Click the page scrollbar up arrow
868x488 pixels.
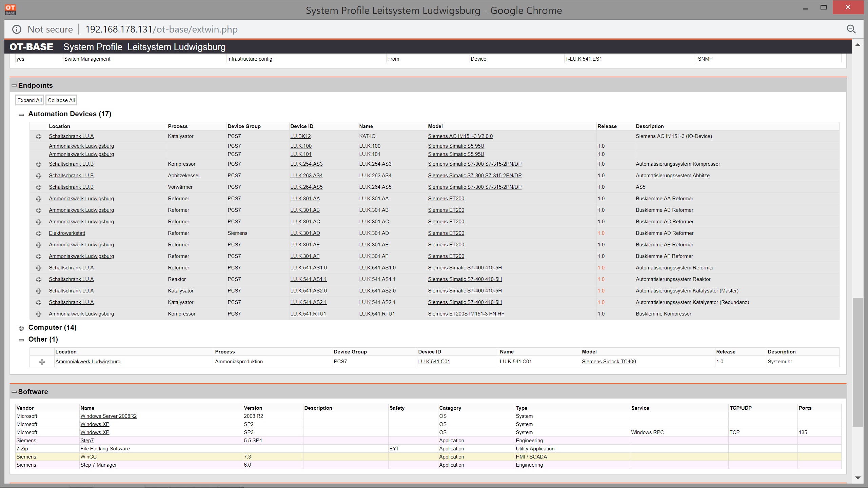pos(858,45)
